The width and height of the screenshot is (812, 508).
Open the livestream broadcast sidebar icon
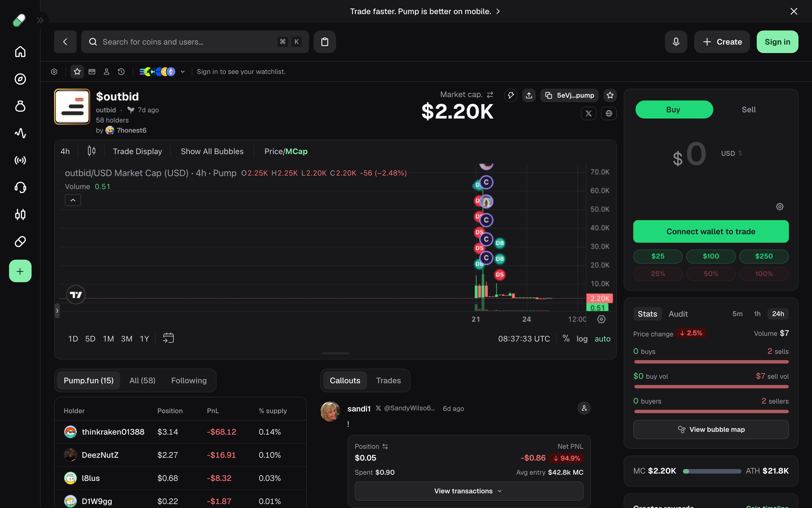point(20,160)
